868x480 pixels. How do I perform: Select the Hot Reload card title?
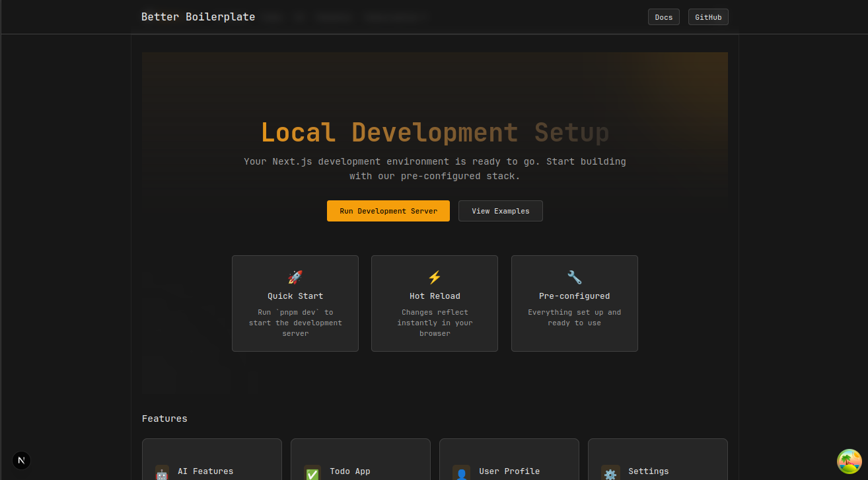tap(435, 296)
